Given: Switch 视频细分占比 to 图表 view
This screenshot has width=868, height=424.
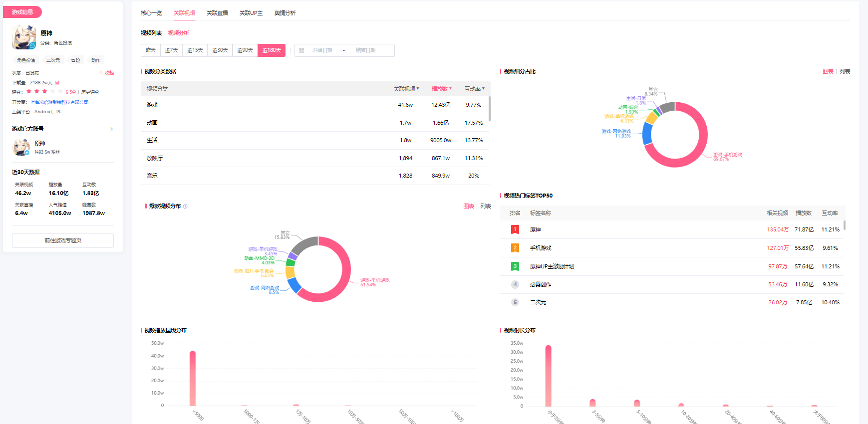Looking at the screenshot, I should pos(828,71).
